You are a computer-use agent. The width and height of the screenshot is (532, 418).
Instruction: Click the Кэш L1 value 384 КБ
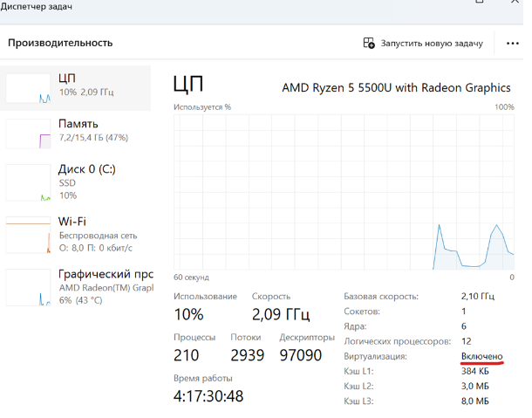pyautogui.click(x=475, y=371)
